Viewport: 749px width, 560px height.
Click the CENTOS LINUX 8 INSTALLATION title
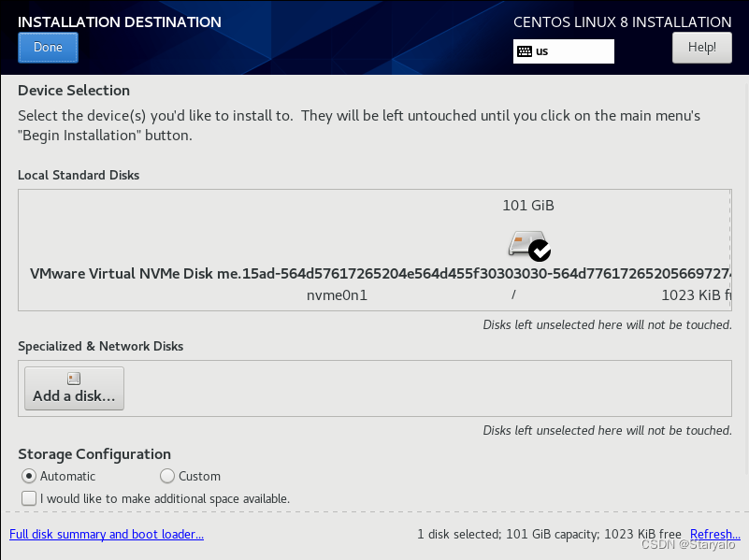[623, 22]
